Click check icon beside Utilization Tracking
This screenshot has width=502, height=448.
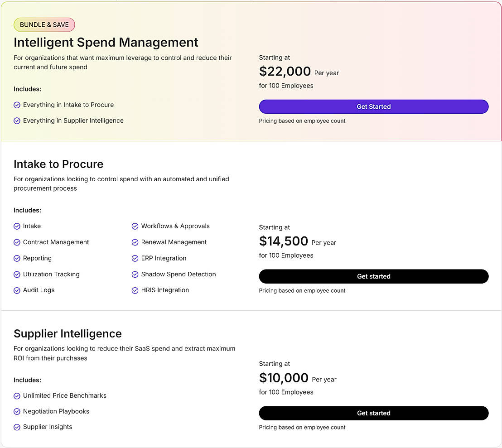point(17,275)
